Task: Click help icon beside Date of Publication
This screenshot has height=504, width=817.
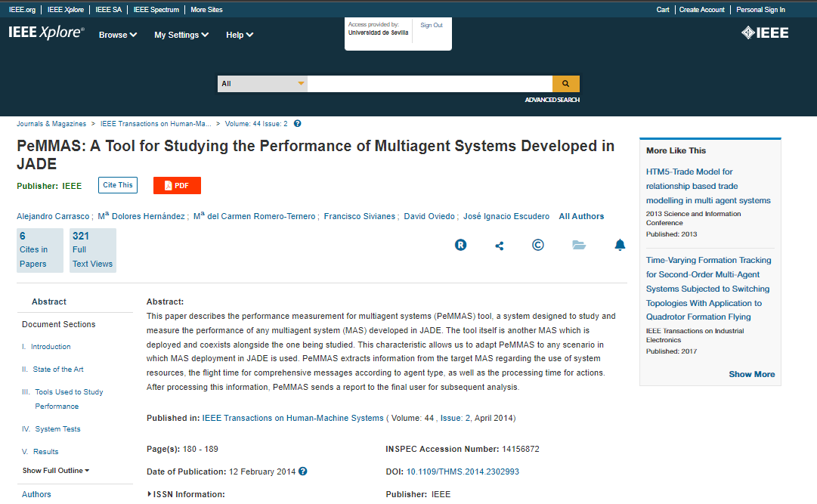Action: (303, 472)
